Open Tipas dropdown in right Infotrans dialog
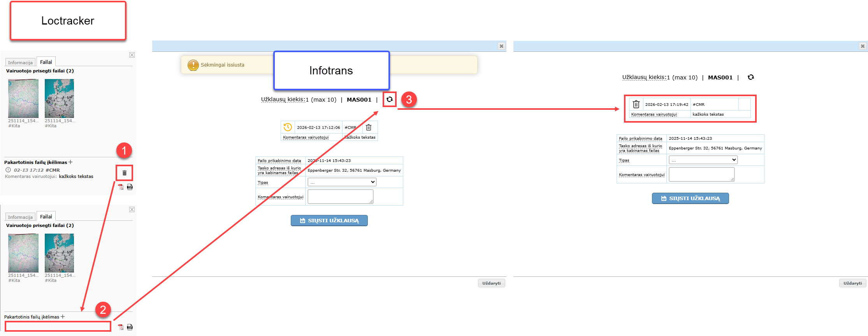The width and height of the screenshot is (868, 336). click(x=703, y=160)
